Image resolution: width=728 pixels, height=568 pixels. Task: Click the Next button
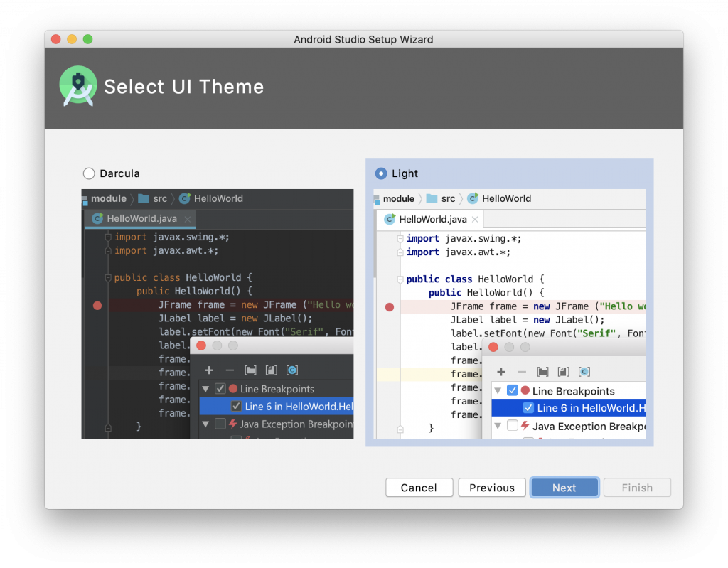click(564, 487)
